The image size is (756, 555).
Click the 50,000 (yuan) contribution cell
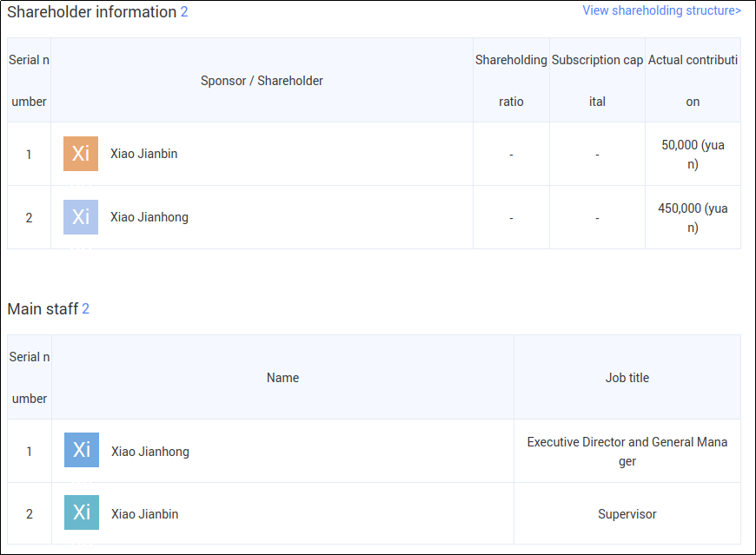click(x=693, y=155)
